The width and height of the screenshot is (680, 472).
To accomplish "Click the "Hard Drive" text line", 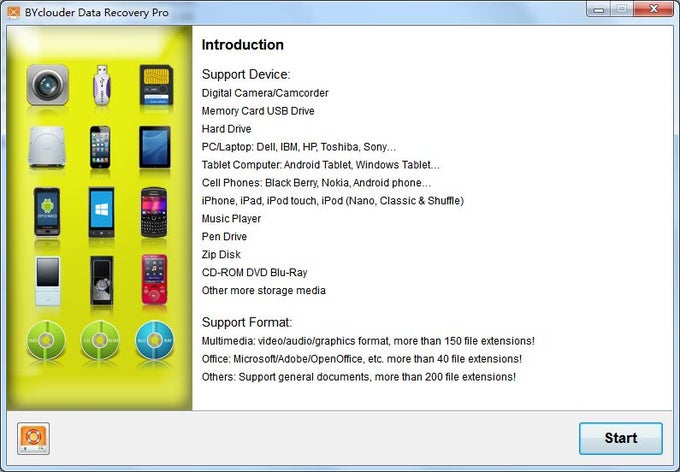I will 226,129.
